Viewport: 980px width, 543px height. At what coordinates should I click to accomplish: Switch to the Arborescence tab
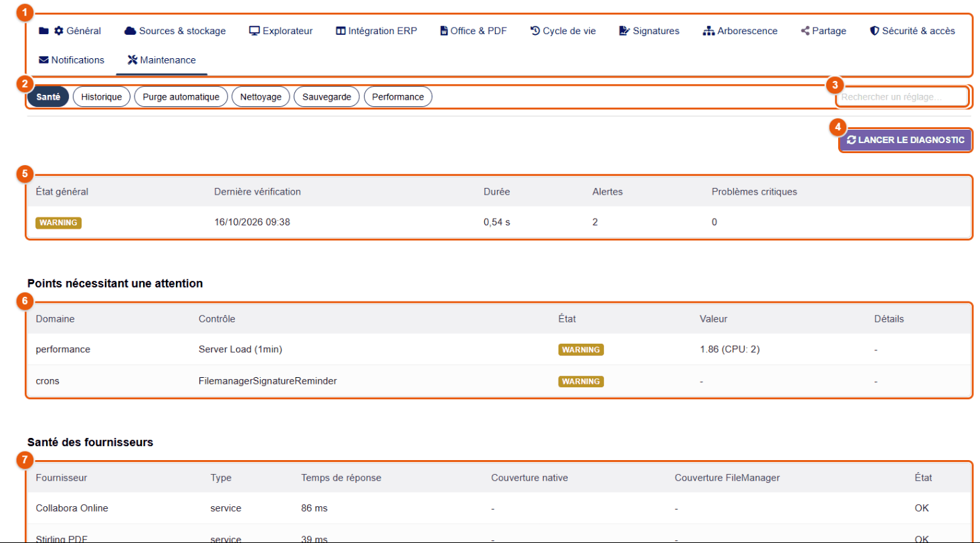pos(741,31)
